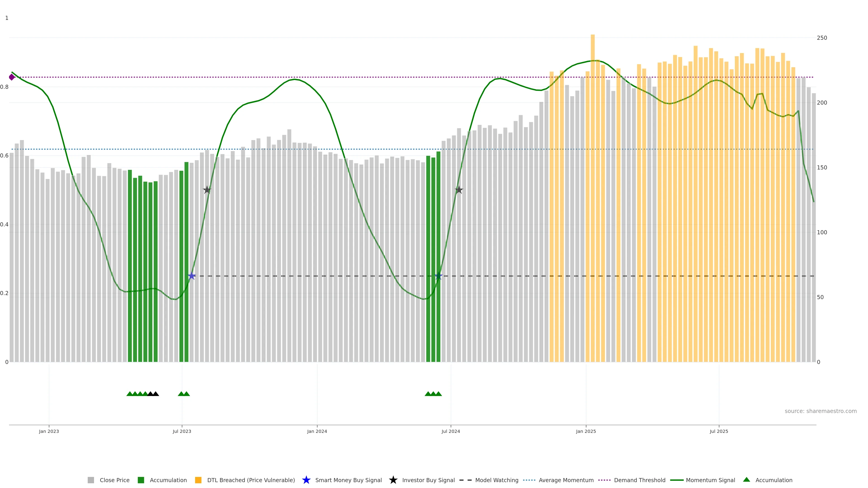868x488 pixels.
Task: Click the black Investor Buy star near Jul 2023
Action: coord(207,190)
